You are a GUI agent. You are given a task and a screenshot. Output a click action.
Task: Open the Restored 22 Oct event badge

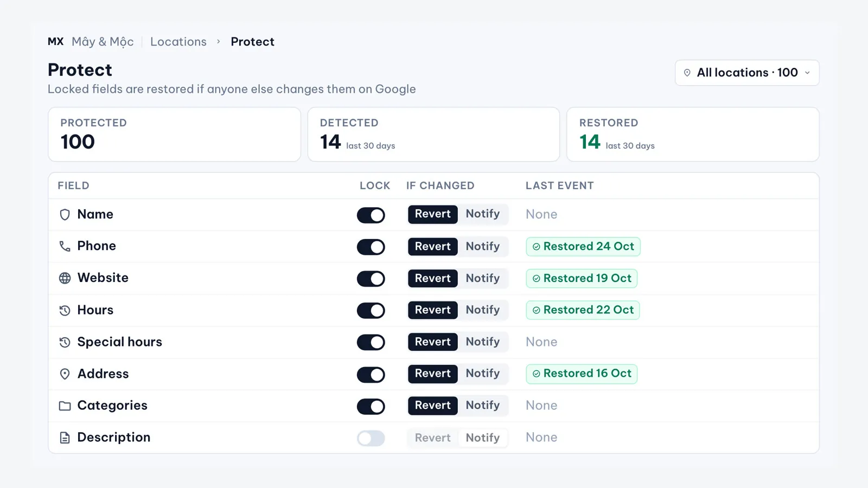point(583,310)
